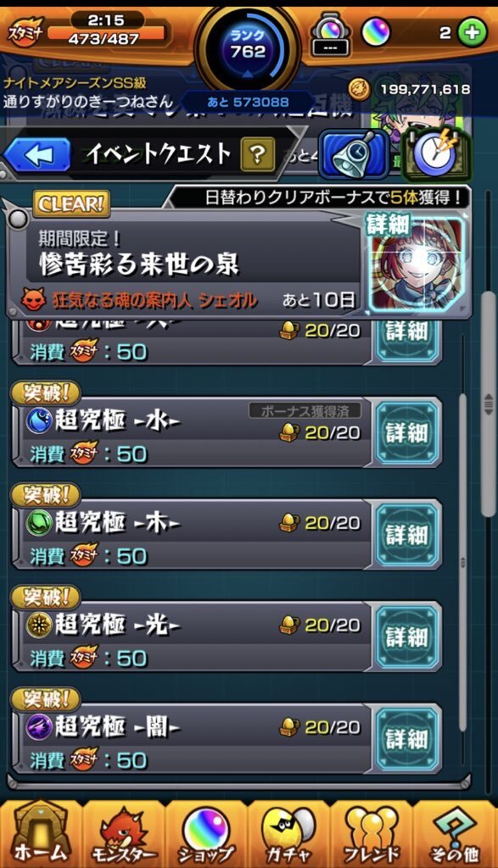Viewport: 498px width, 868px height.
Task: Tap the blue back arrow button
Action: [37, 154]
